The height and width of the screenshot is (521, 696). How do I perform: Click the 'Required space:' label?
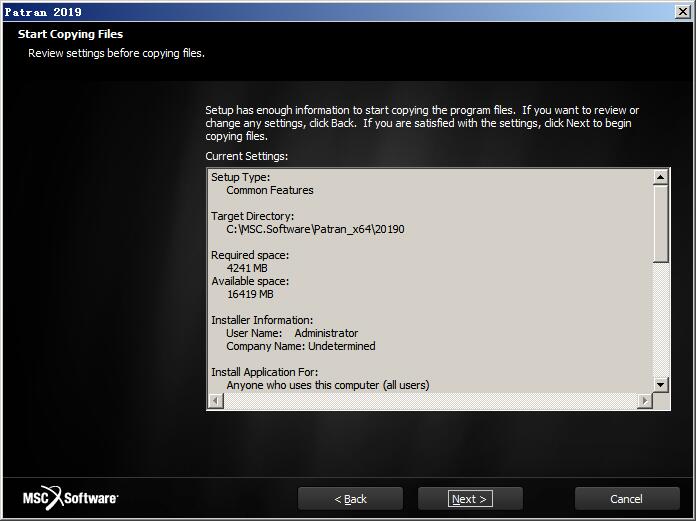coord(250,255)
